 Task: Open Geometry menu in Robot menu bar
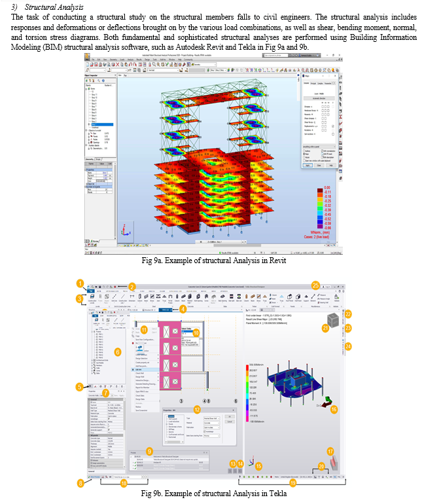(113, 60)
